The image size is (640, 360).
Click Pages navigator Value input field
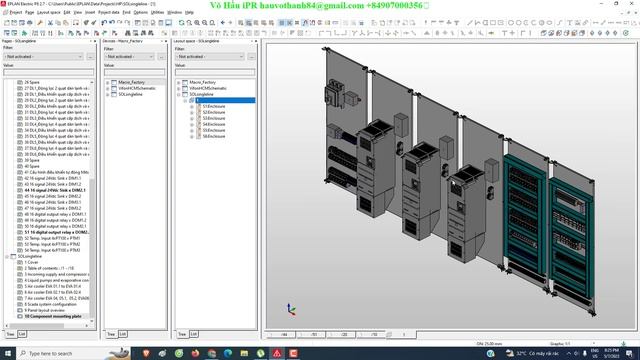point(49,72)
